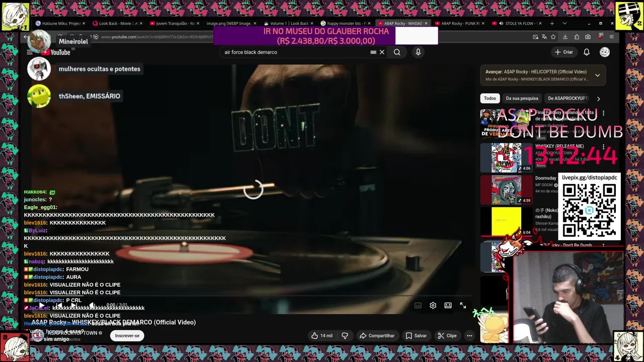
Task: Select the Todos filter chip
Action: 490,99
